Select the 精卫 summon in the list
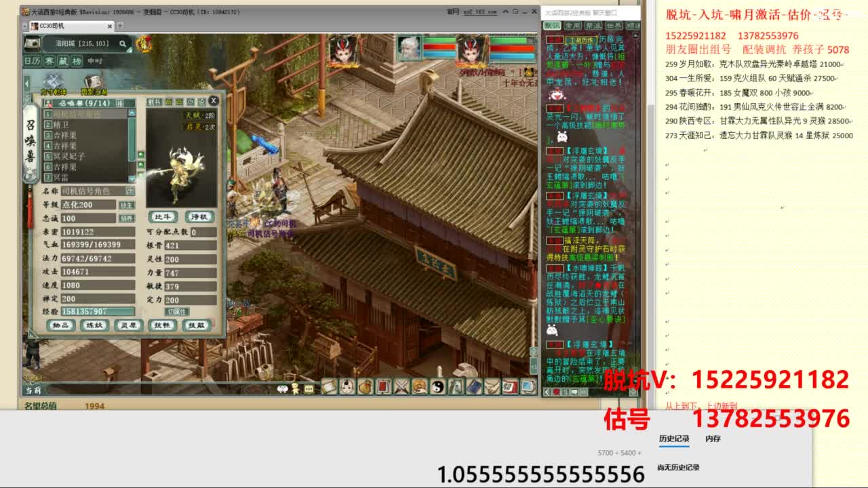868x488 pixels. [85, 125]
